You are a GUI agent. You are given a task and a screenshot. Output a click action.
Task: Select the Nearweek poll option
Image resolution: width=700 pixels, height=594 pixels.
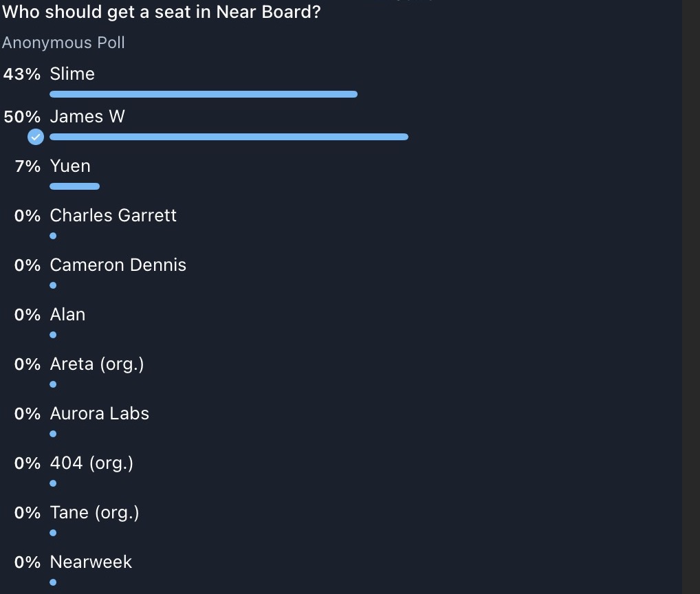(91, 562)
